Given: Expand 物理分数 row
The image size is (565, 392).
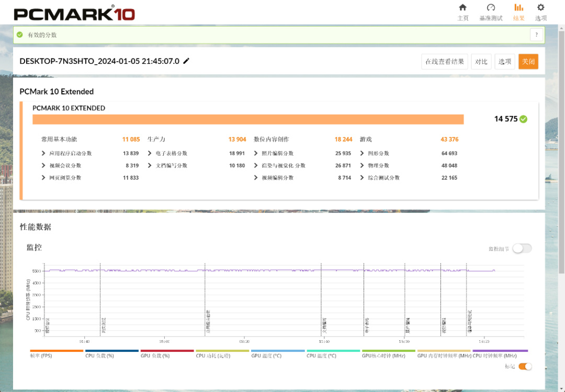Looking at the screenshot, I should (362, 166).
